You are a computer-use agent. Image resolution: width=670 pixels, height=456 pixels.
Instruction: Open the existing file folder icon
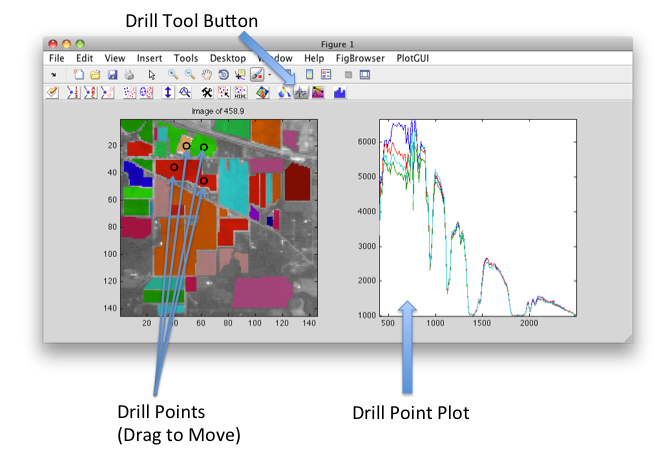(x=95, y=75)
